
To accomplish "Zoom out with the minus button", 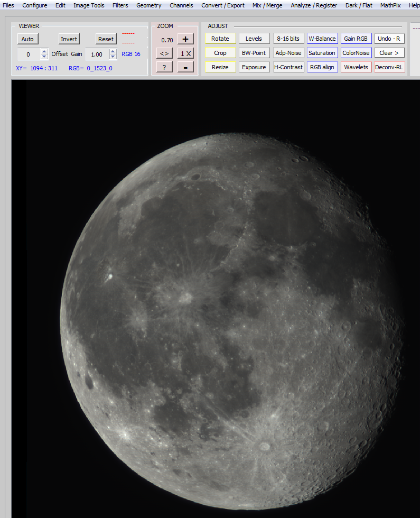I will click(x=185, y=67).
